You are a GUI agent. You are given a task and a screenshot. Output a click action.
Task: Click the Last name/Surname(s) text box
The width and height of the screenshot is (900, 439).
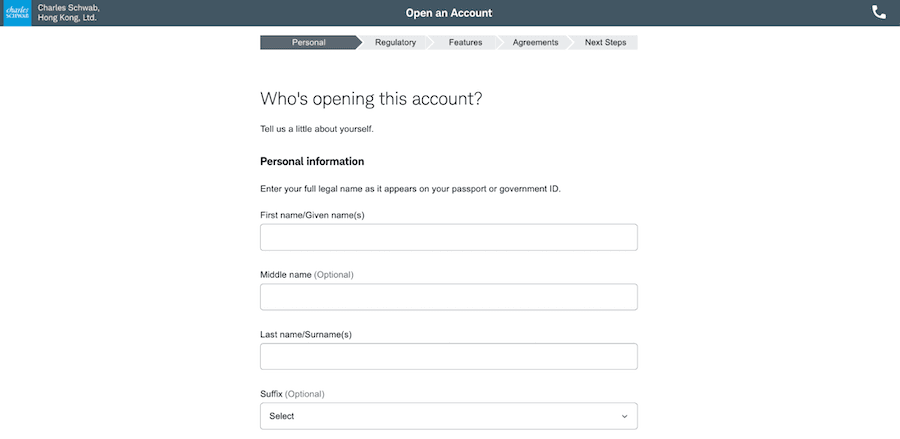(448, 357)
